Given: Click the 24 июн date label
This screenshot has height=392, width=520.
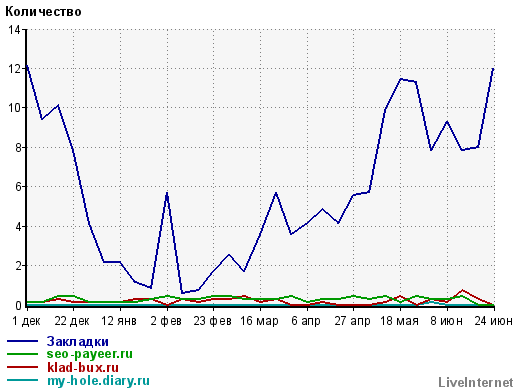Looking at the screenshot, I should pyautogui.click(x=493, y=321).
